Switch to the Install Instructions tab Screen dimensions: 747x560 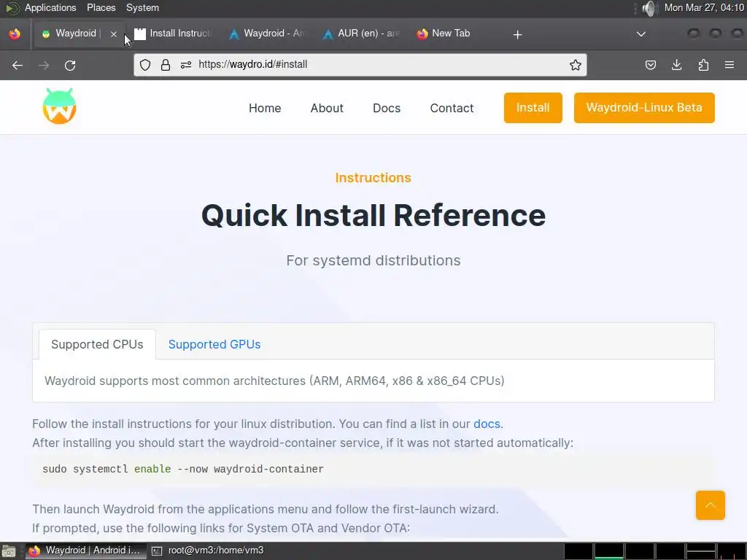pos(172,34)
